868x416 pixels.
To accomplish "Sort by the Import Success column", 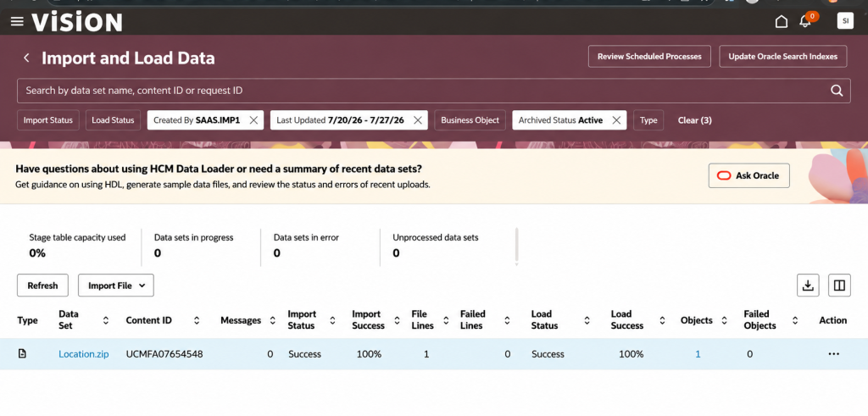I will click(x=397, y=320).
